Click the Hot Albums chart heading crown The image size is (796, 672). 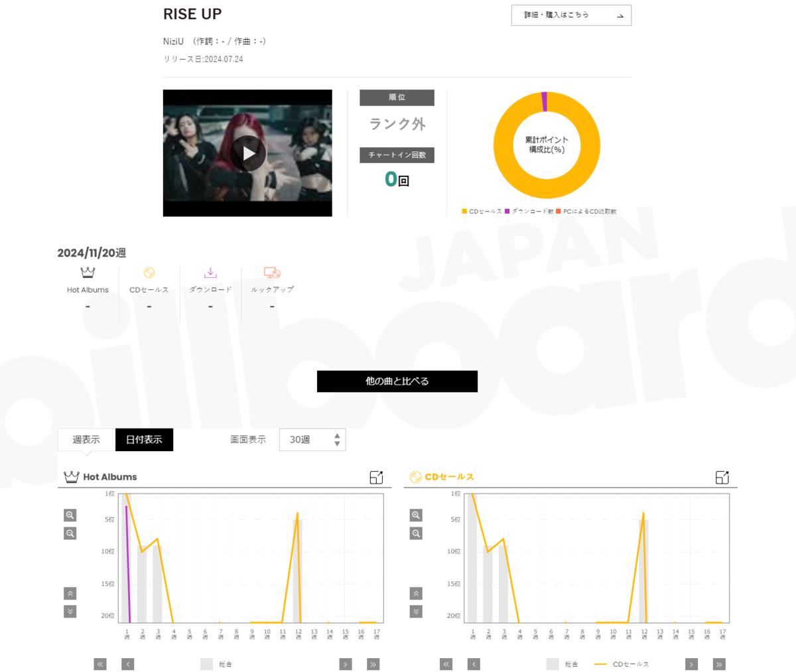point(71,476)
